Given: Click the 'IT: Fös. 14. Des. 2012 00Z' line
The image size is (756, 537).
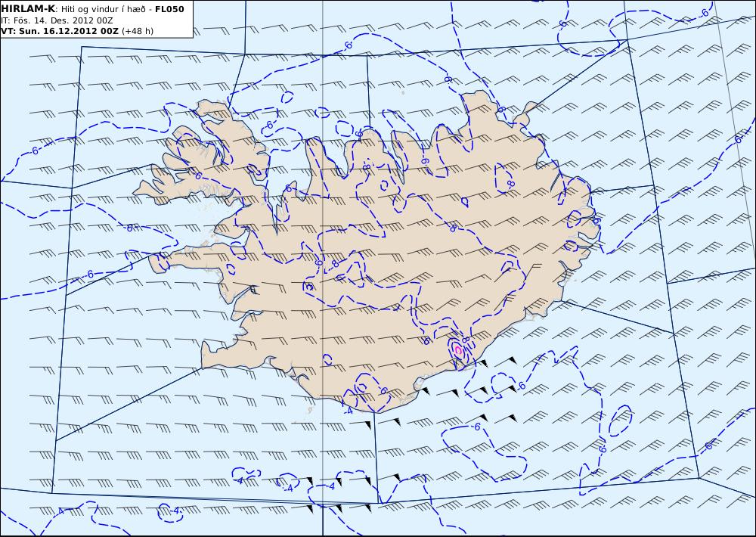Looking at the screenshot, I should click(x=57, y=20).
